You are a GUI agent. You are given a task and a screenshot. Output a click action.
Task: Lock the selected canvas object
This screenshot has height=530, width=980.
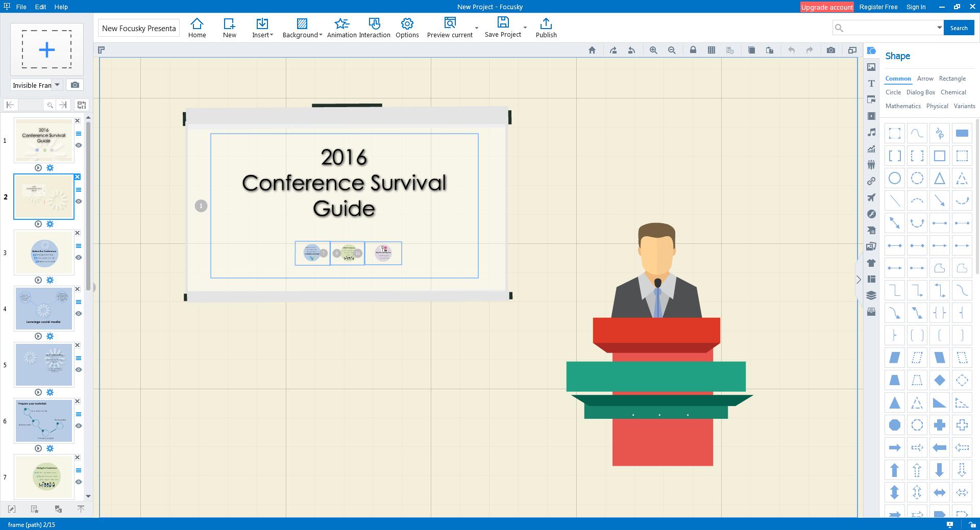(x=693, y=50)
